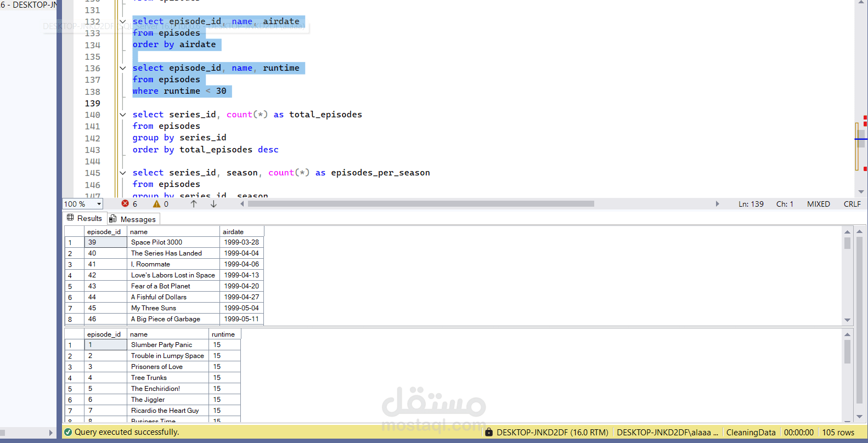Click the '00:00:00' elapsed time in status bar
868x443 pixels.
click(x=799, y=433)
